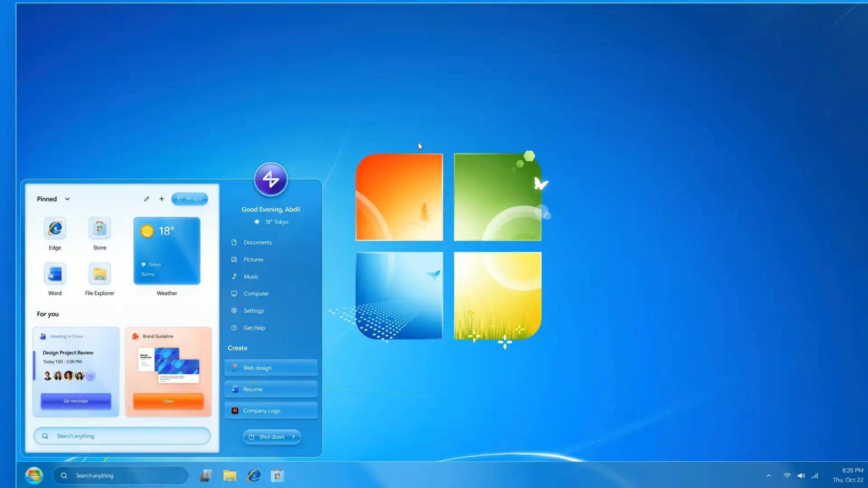Click Open on the Brand Guideline card

click(x=168, y=401)
